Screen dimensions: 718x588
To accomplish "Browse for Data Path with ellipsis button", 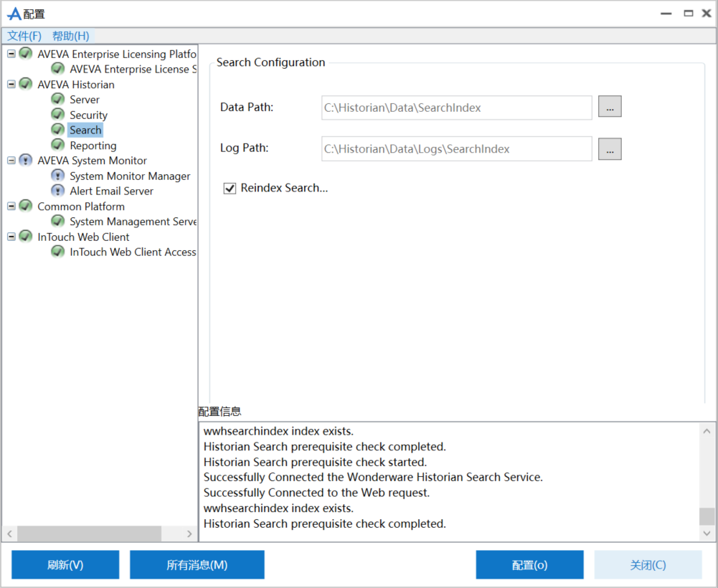I will pos(610,107).
